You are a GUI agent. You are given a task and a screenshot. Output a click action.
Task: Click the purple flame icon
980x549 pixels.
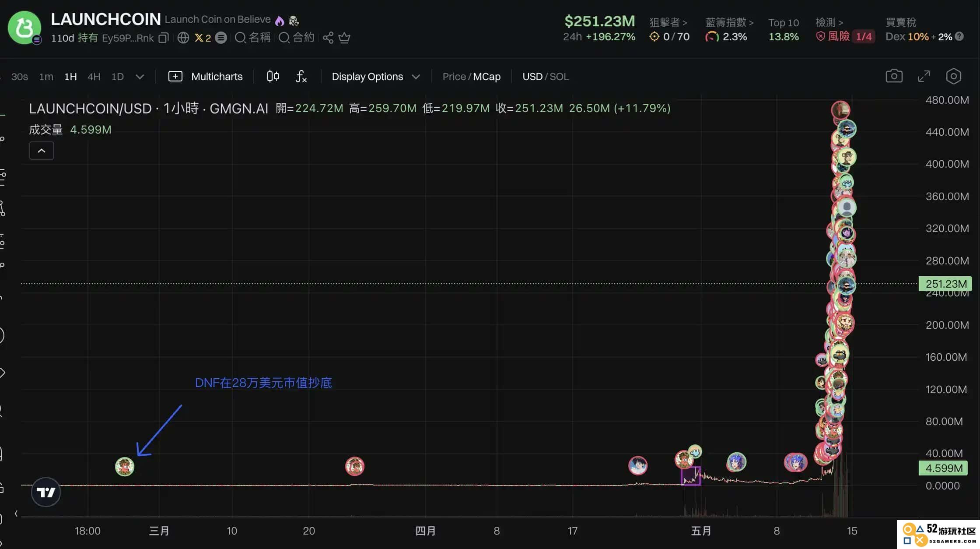280,20
